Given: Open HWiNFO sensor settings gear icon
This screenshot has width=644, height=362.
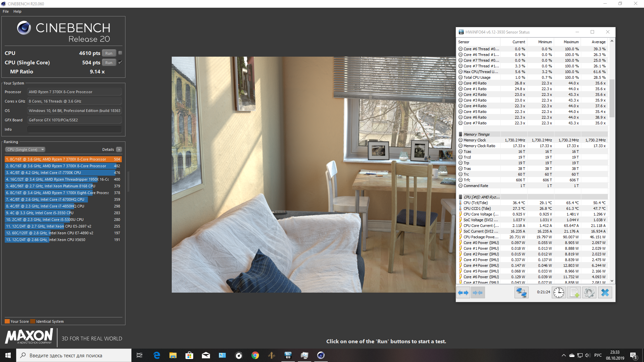Looking at the screenshot, I should pyautogui.click(x=589, y=293).
